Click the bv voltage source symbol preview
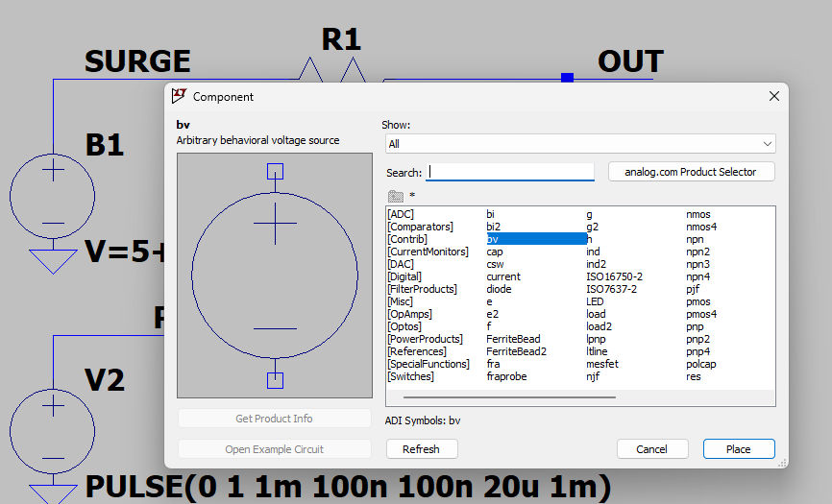The image size is (832, 504). pyautogui.click(x=275, y=276)
